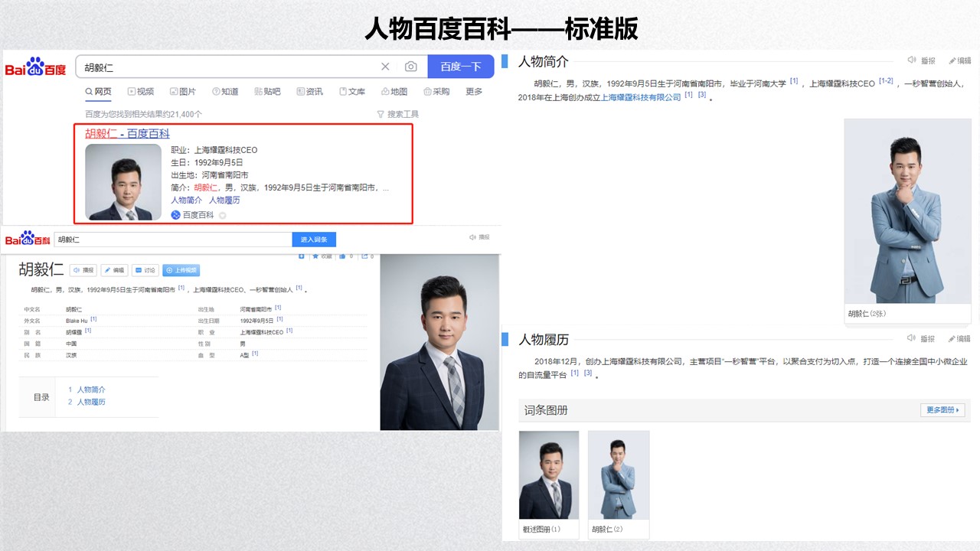
Task: Go to the 地图 tab
Action: pos(394,91)
